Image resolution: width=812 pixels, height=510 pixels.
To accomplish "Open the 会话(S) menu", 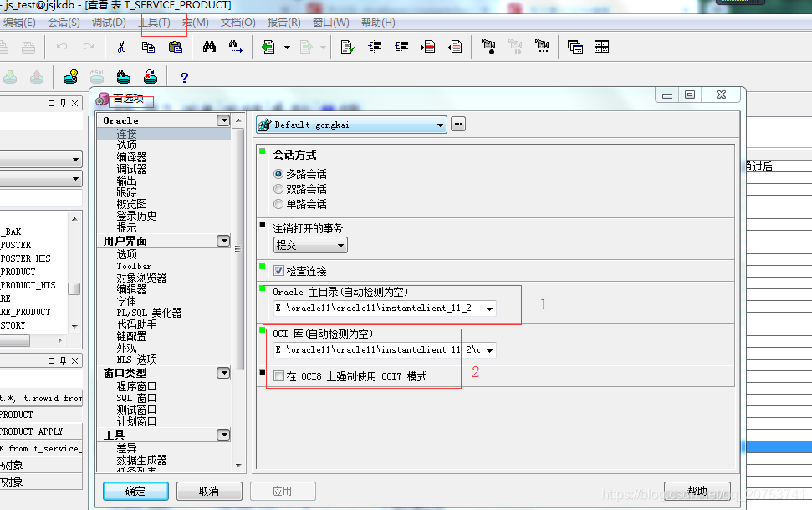I will pos(64,23).
